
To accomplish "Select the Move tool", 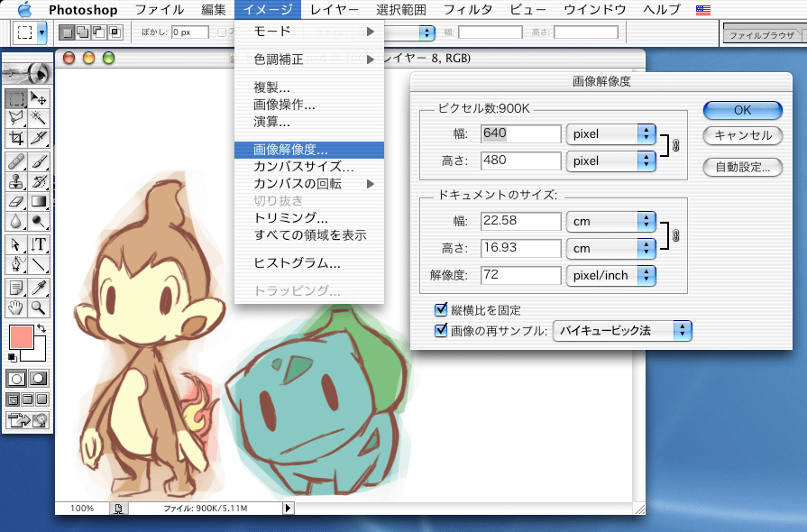I will click(39, 98).
